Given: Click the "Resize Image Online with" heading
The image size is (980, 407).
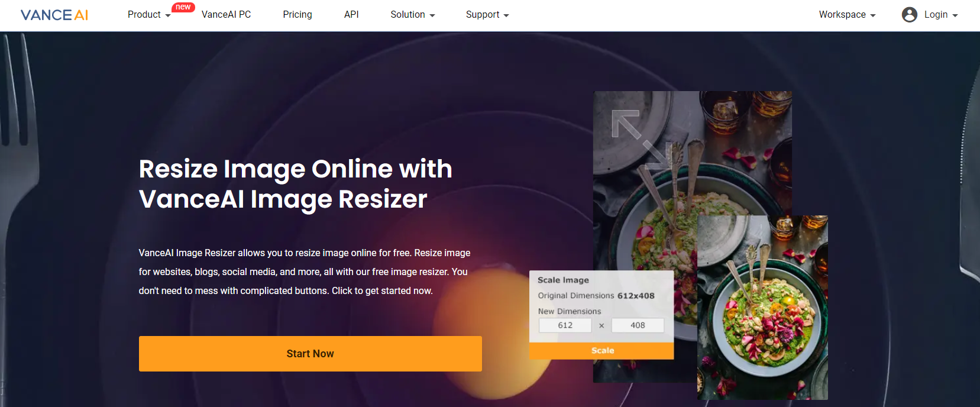Looking at the screenshot, I should click(x=296, y=169).
